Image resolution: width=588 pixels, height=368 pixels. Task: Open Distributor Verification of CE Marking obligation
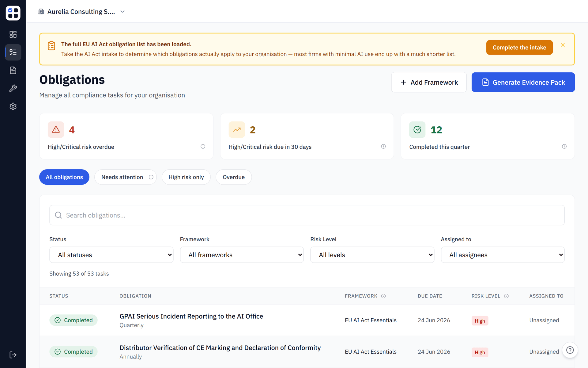[220, 348]
